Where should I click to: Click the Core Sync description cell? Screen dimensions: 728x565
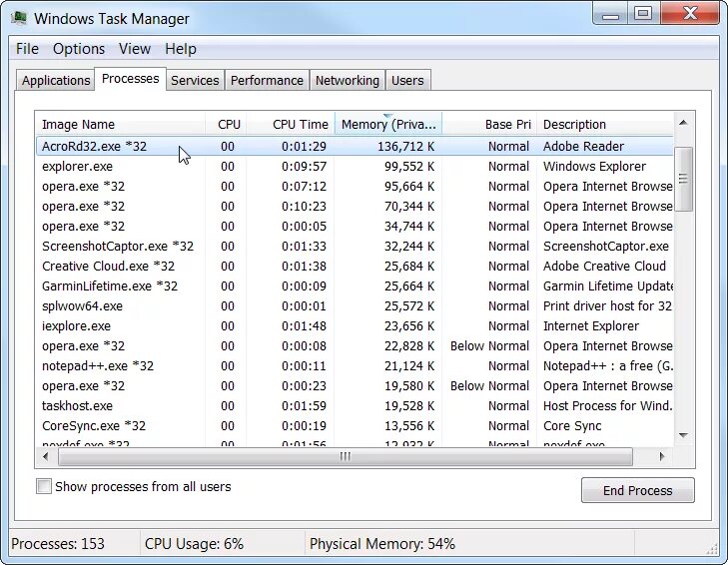[572, 425]
